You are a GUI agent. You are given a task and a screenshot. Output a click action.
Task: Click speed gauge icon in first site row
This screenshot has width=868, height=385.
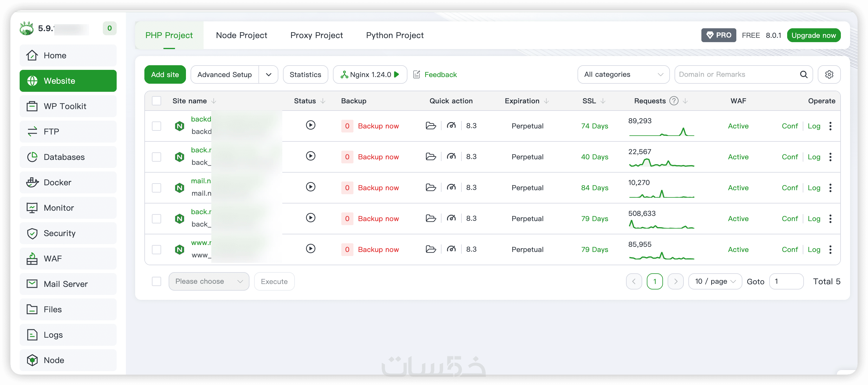[451, 126]
